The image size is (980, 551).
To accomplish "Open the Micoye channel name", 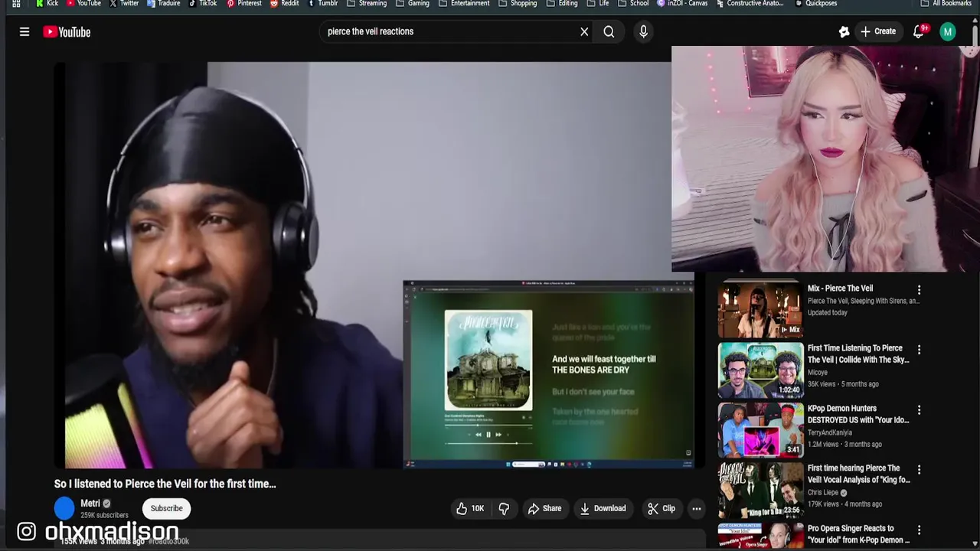I will pyautogui.click(x=818, y=373).
